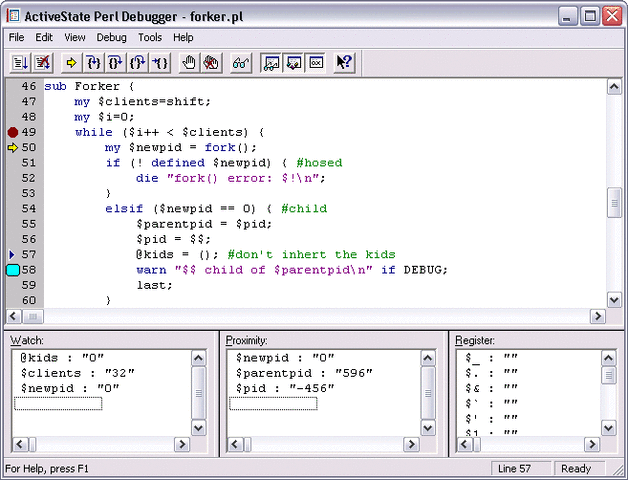
Task: Click the Proximity pane scroll down arrow
Action: pos(428,428)
